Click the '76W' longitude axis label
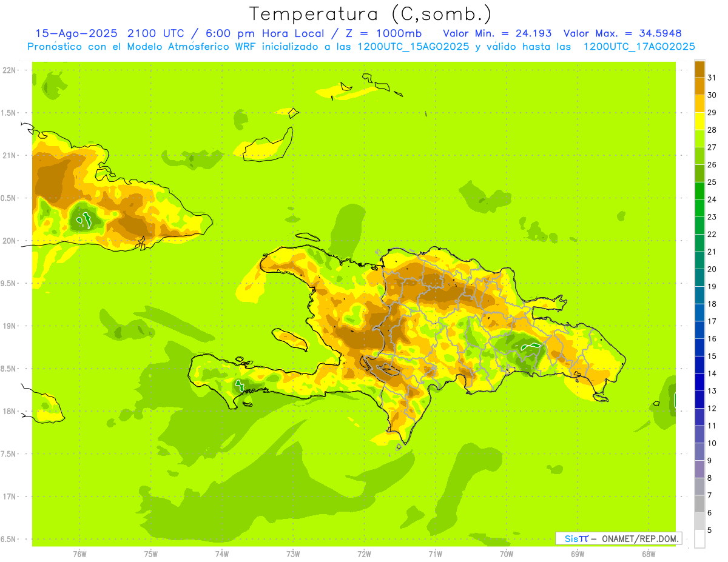This screenshot has height=562, width=728. coord(80,554)
